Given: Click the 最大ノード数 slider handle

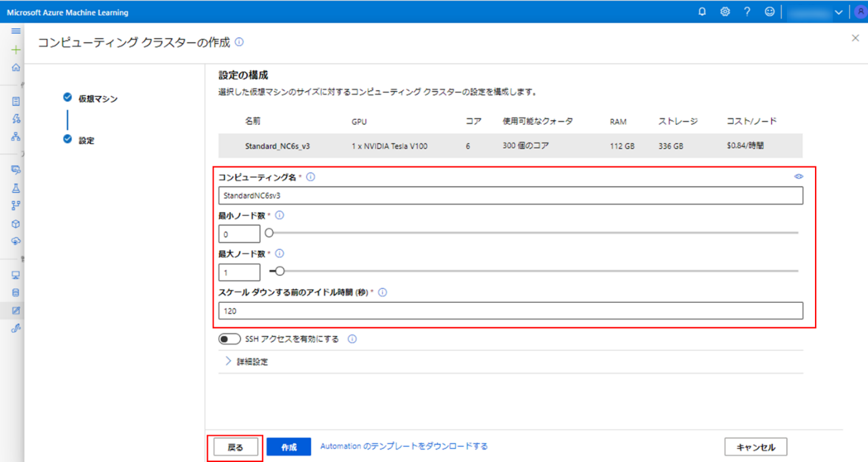Looking at the screenshot, I should click(280, 271).
